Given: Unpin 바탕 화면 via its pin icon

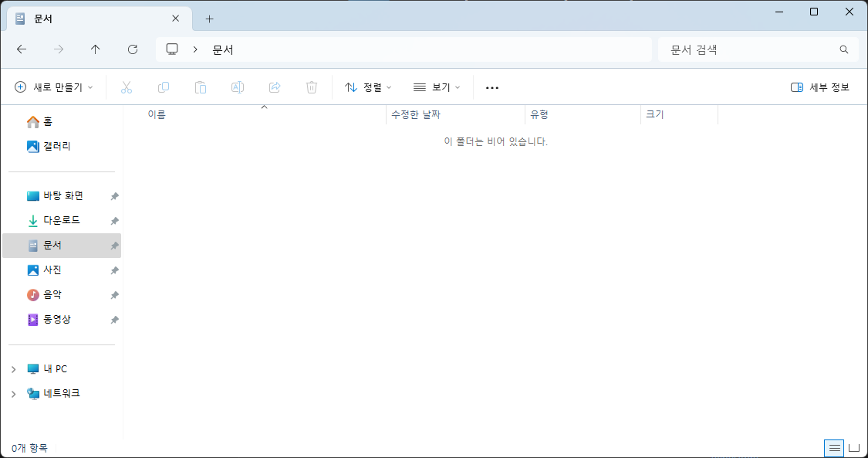Looking at the screenshot, I should tap(114, 196).
